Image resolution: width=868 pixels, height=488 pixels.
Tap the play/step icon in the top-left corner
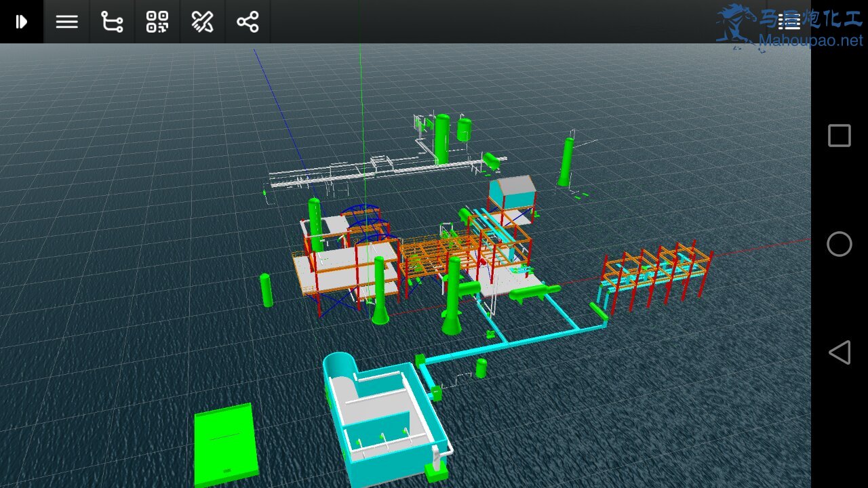click(22, 22)
